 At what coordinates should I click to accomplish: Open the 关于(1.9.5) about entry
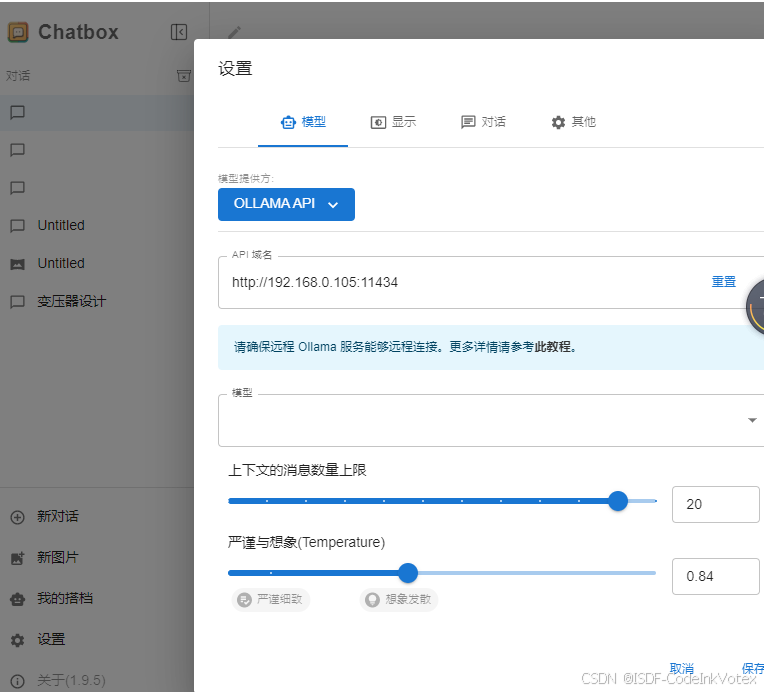pyautogui.click(x=71, y=680)
